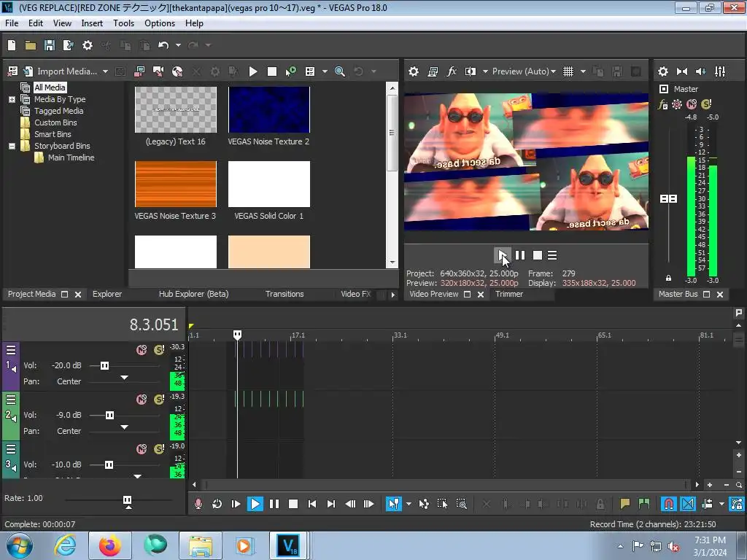
Task: Adjust the playback Rate slider
Action: pos(127,500)
